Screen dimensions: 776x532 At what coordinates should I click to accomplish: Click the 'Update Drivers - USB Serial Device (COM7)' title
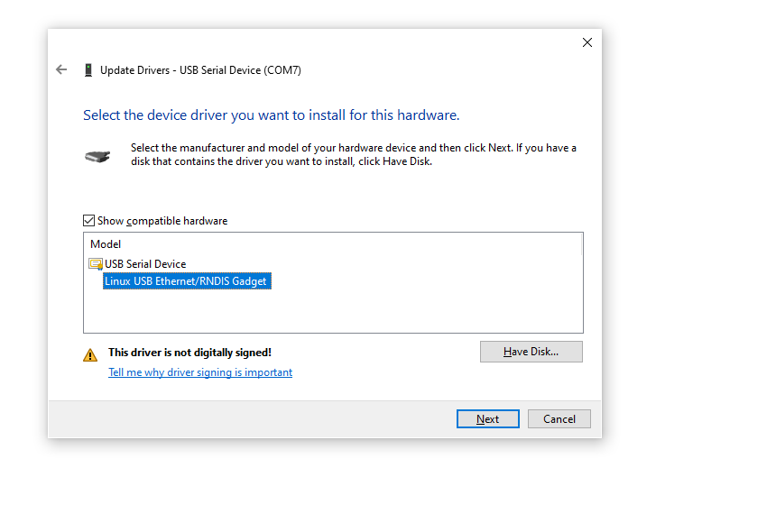(200, 70)
